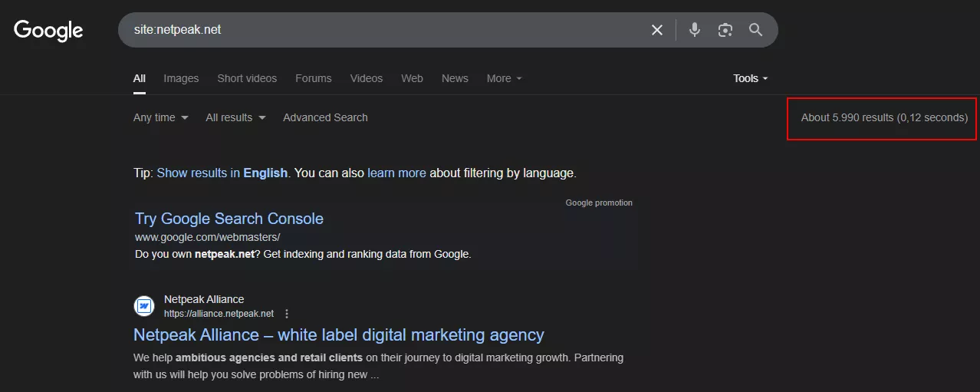Click the About 5.990 results count text
The height and width of the screenshot is (392, 980).
click(x=884, y=117)
